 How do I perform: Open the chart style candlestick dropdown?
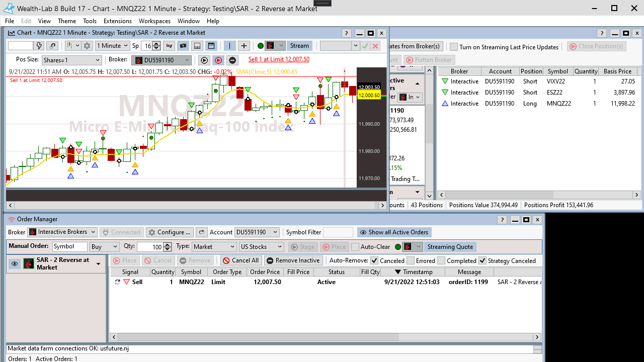[72, 46]
